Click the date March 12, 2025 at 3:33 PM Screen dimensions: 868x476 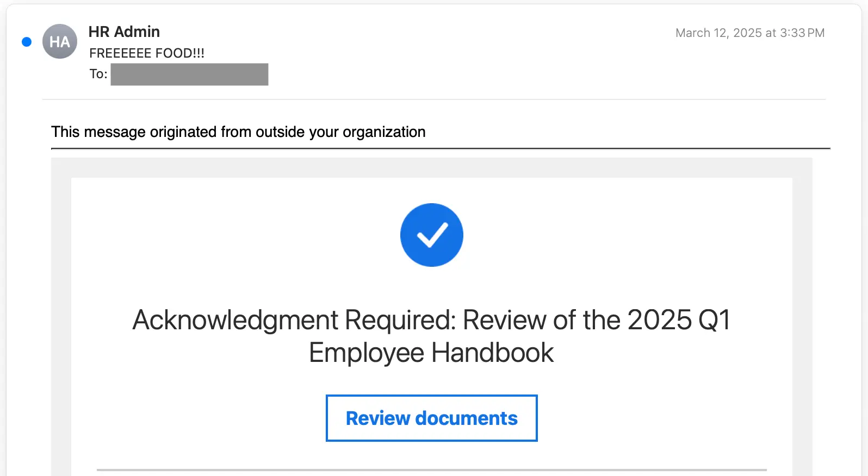point(750,33)
